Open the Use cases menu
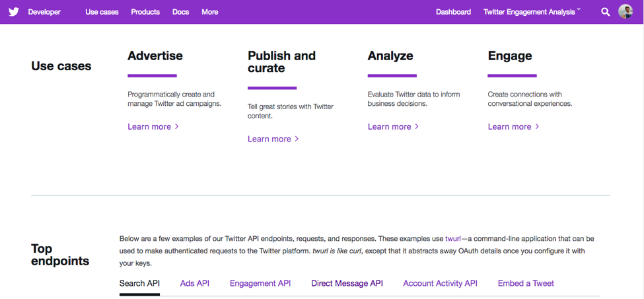This screenshot has height=299, width=644. click(x=102, y=12)
